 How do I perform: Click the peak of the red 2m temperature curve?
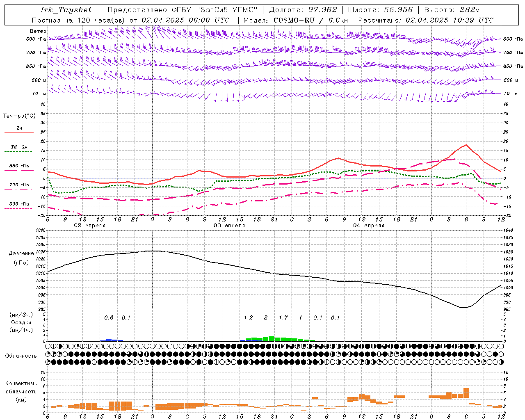pos(466,145)
